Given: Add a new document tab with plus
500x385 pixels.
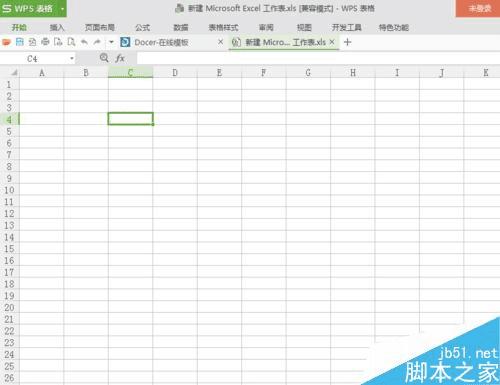Looking at the screenshot, I should coord(347,42).
